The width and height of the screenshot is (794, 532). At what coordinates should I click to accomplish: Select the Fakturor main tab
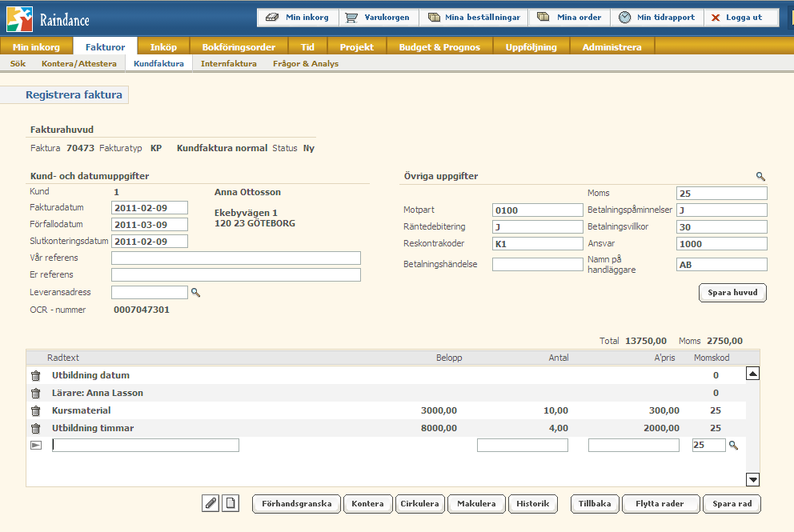coord(105,47)
